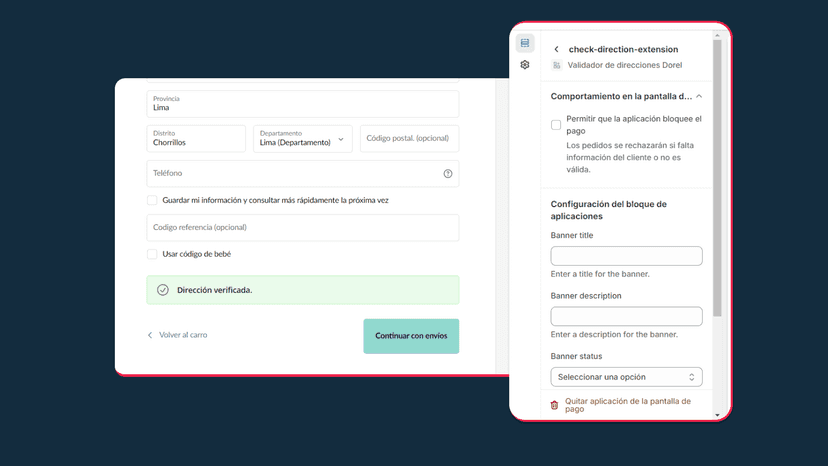Click the Los pedidos se rechazarán description text
This screenshot has width=828, height=466.
pyautogui.click(x=631, y=157)
